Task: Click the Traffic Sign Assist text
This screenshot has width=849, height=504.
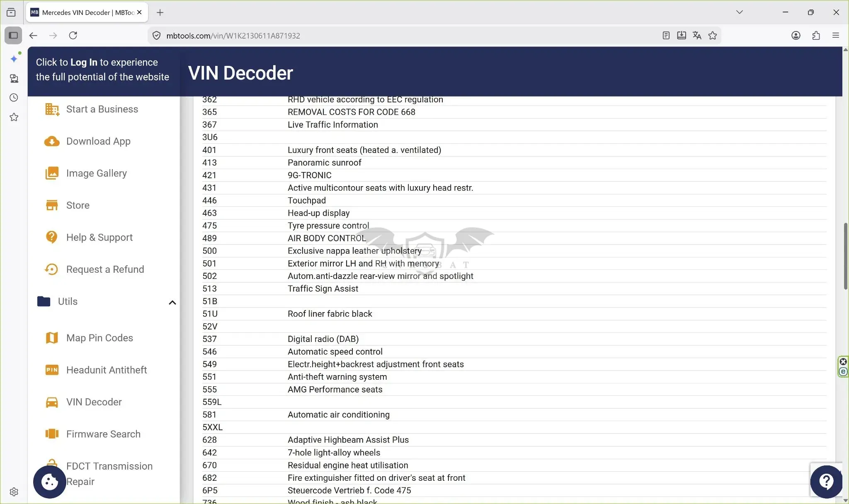Action: tap(323, 289)
